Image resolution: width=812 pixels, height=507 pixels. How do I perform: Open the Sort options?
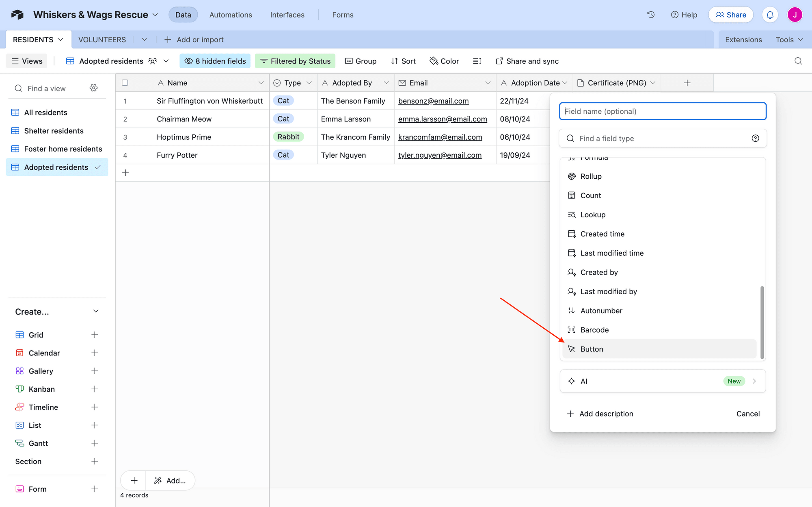(x=403, y=61)
